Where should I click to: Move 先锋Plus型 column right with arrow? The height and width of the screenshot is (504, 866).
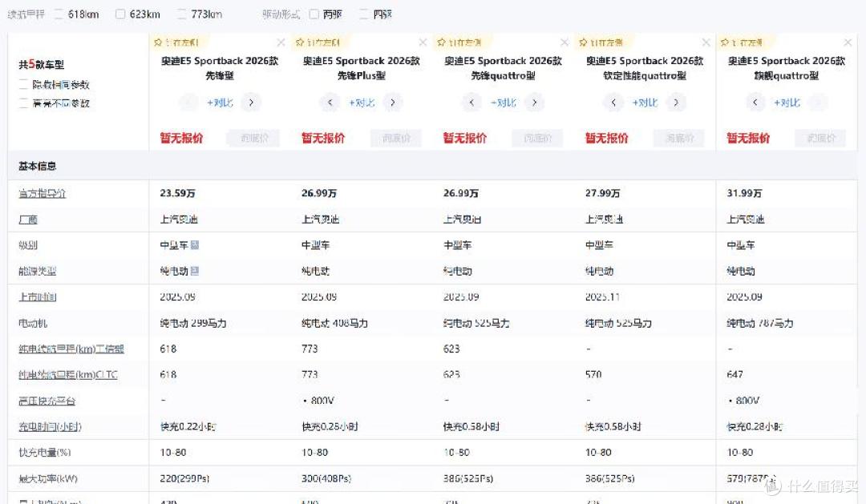coord(393,102)
